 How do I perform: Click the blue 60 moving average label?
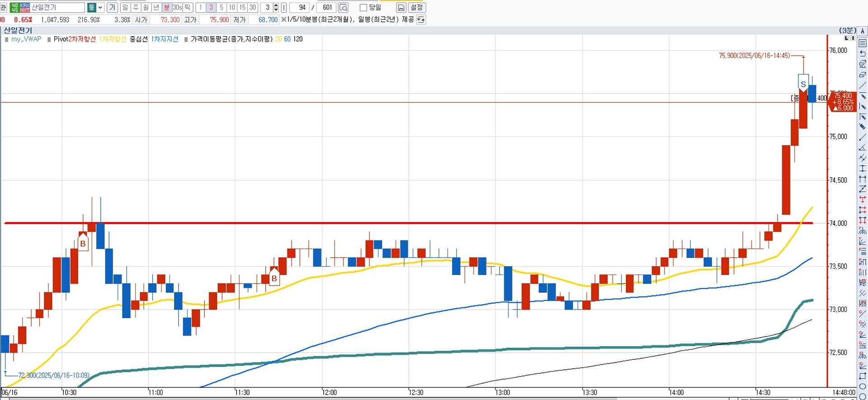pos(287,39)
